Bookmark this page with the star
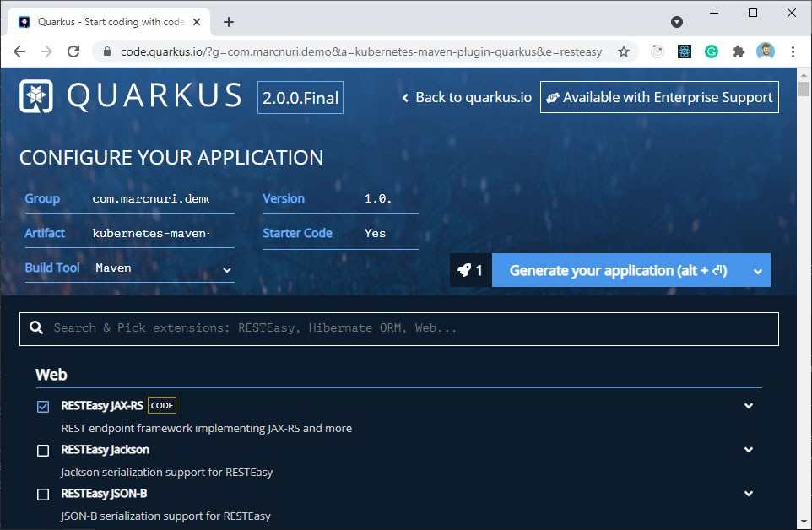Screen dimensions: 812x530 click(x=624, y=51)
